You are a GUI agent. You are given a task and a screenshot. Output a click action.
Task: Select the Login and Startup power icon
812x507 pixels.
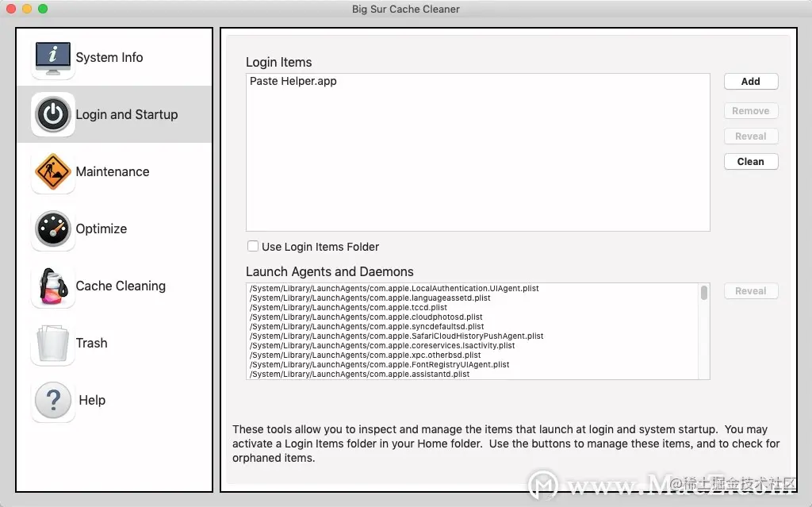53,114
